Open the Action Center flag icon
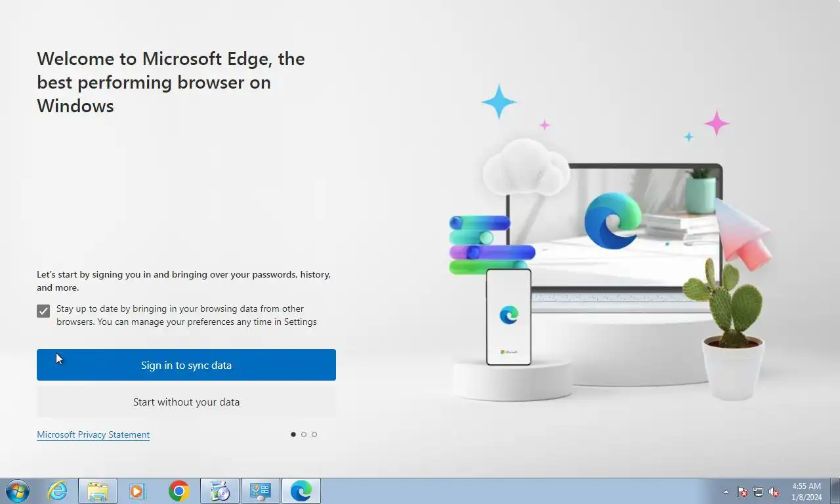840x504 pixels. [742, 492]
